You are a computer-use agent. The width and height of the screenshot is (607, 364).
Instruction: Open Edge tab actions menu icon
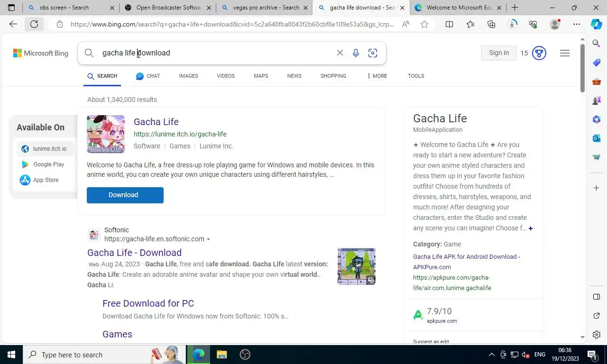coord(11,8)
